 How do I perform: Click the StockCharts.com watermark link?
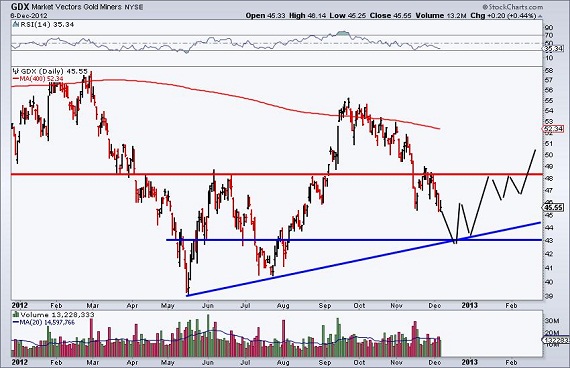tap(513, 7)
